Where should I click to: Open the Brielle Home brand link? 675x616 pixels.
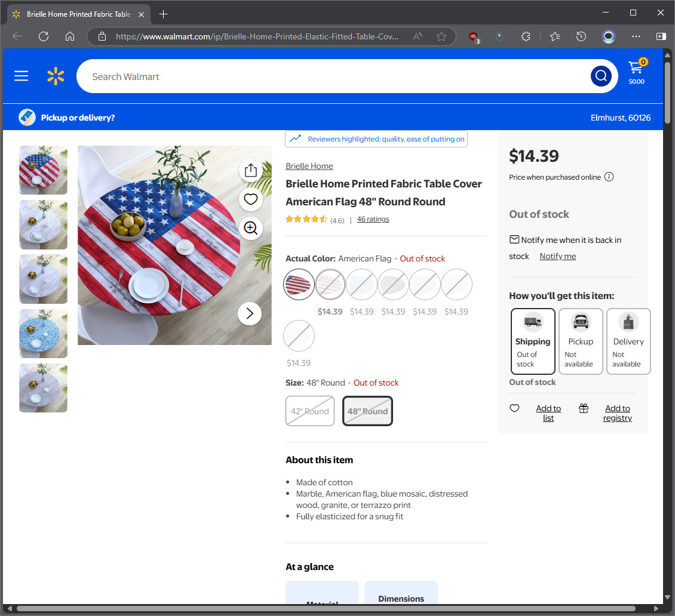(309, 166)
